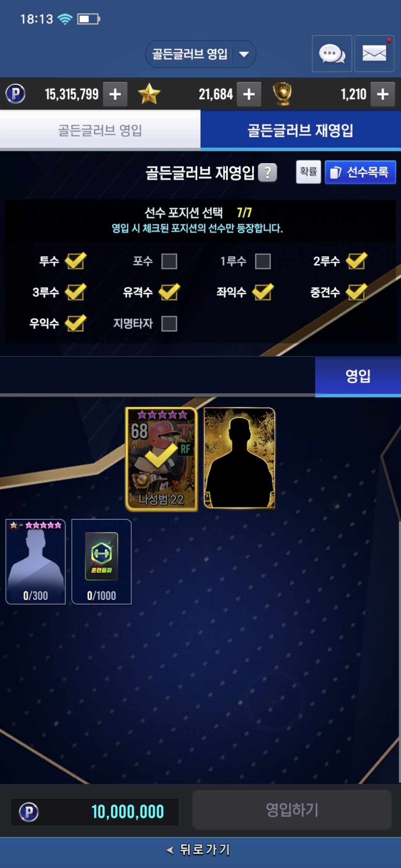Check the 포수 position checkbox
This screenshot has height=868, width=401.
tap(169, 261)
